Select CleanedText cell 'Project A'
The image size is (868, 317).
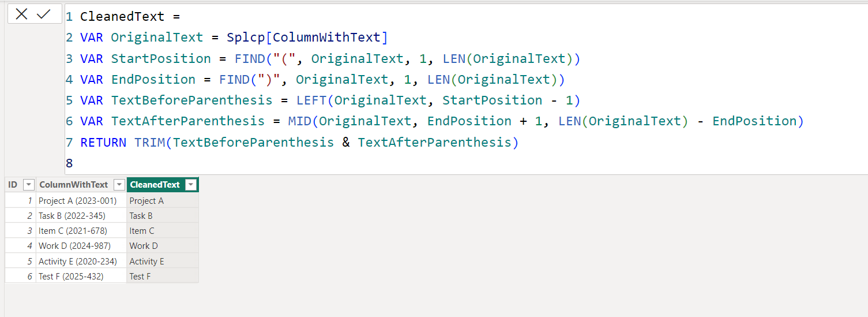point(163,200)
